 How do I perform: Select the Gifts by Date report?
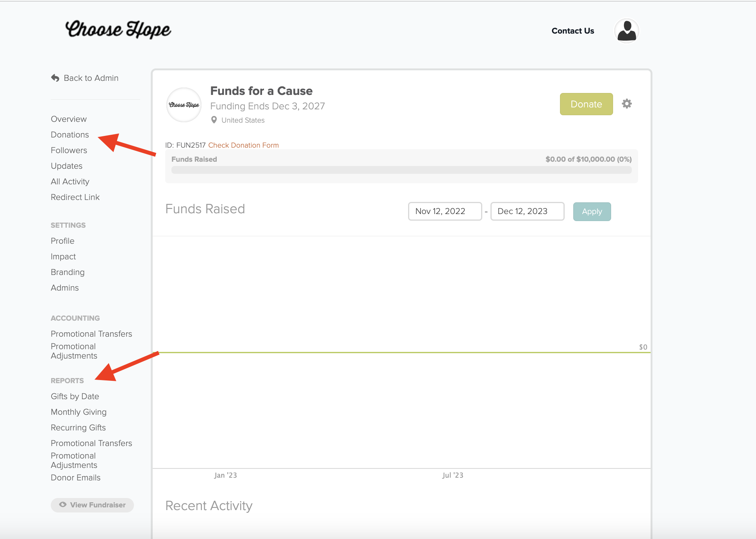(75, 396)
